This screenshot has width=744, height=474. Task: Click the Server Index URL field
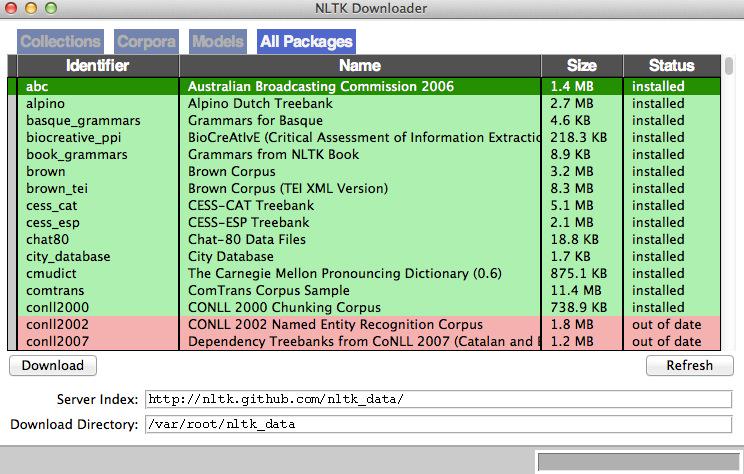438,399
